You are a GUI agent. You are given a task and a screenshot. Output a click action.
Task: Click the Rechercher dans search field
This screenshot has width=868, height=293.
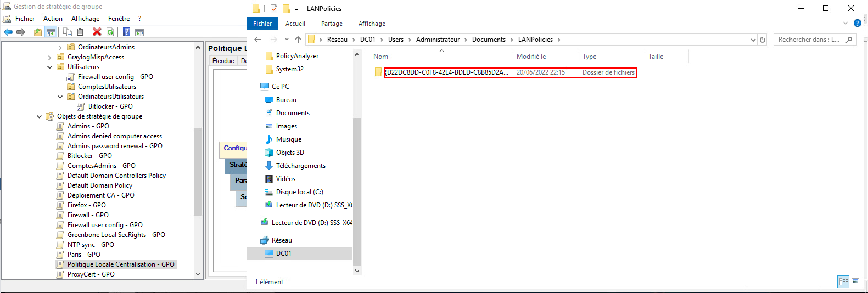tap(809, 40)
